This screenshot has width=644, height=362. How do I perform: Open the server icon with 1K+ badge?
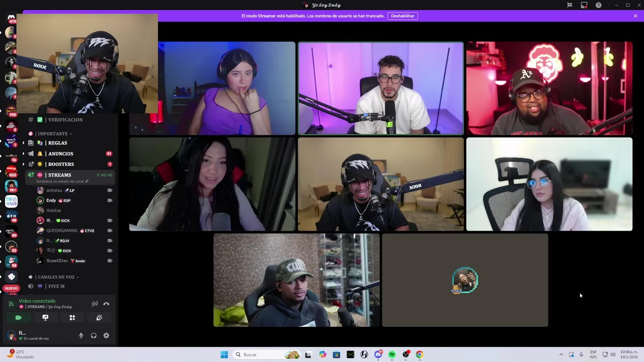pyautogui.click(x=11, y=186)
